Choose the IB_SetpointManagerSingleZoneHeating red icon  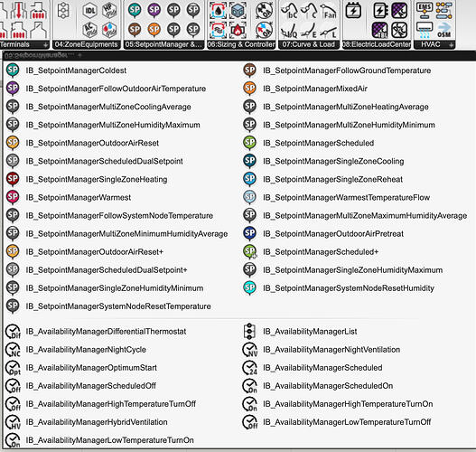click(13, 179)
